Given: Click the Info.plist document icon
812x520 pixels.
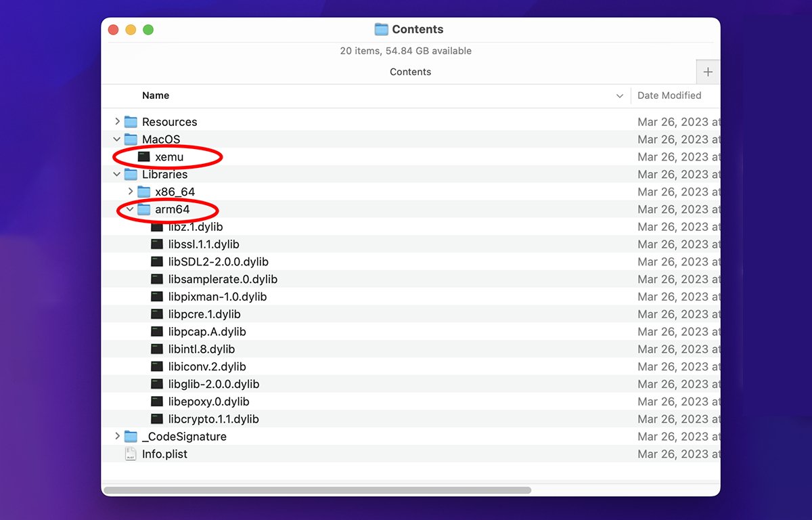Looking at the screenshot, I should coord(131,454).
